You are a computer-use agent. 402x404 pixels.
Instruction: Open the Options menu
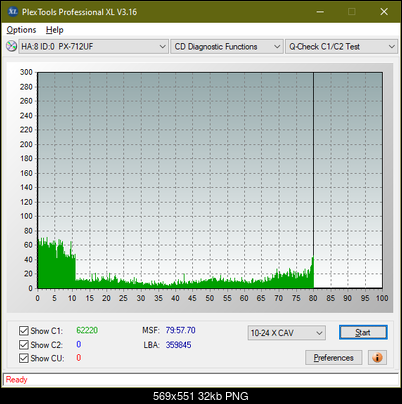coord(21,30)
